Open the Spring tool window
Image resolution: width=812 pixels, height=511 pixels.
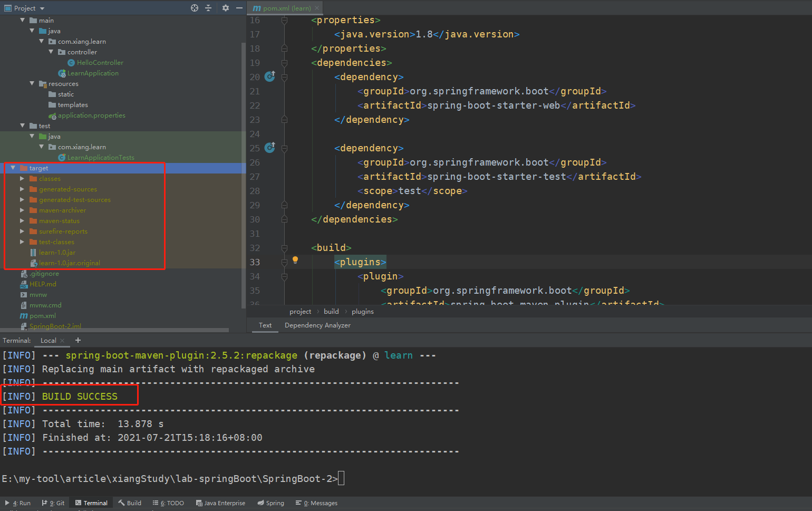click(x=270, y=503)
